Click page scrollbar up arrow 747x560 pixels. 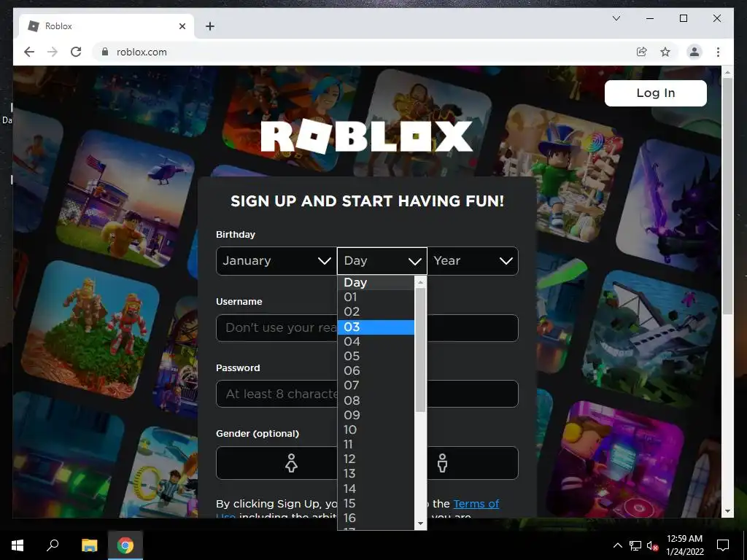(727, 72)
